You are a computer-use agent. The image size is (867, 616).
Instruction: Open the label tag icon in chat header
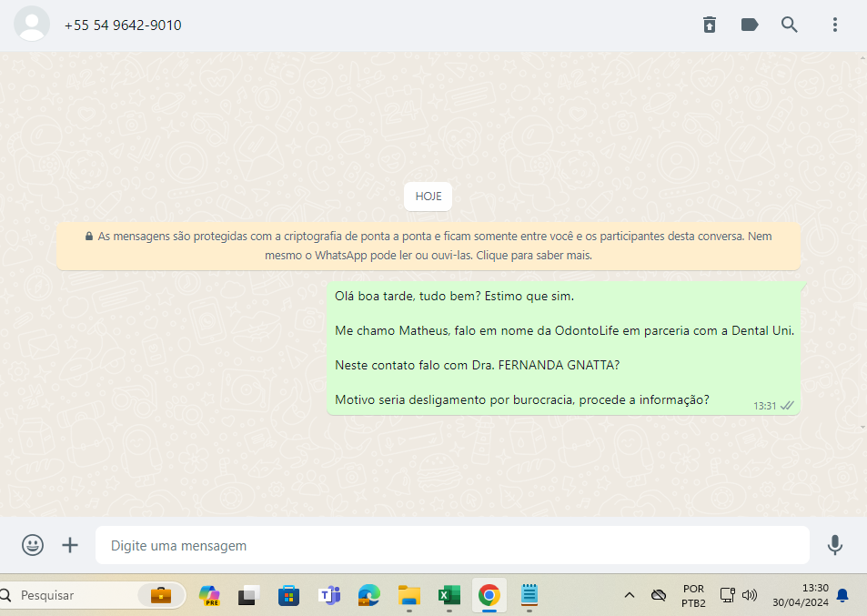(750, 25)
